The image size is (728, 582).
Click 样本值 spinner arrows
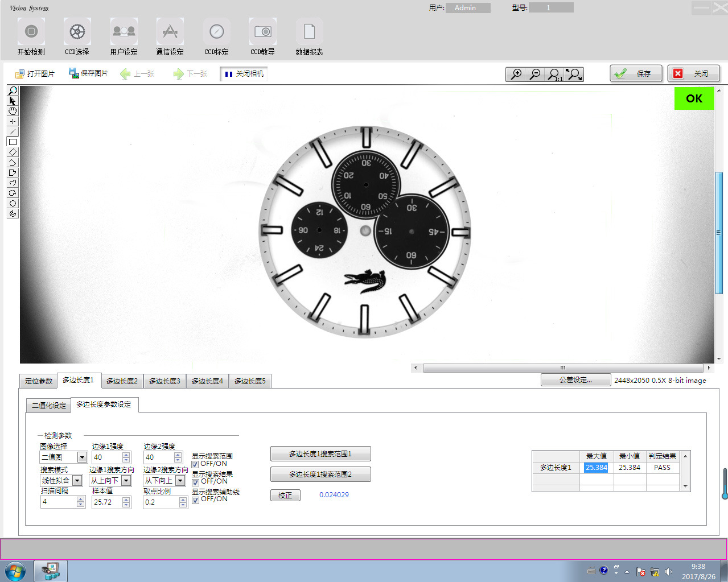[x=126, y=502]
